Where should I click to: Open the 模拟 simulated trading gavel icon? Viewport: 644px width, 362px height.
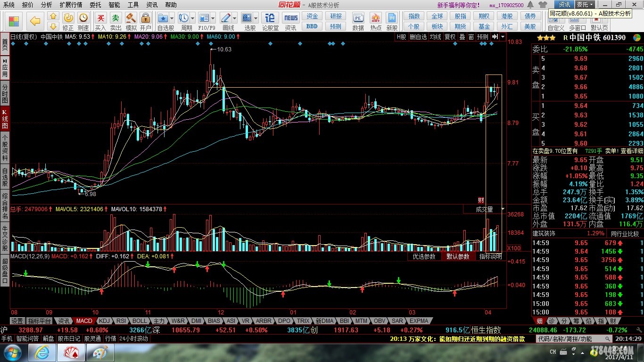[131, 18]
